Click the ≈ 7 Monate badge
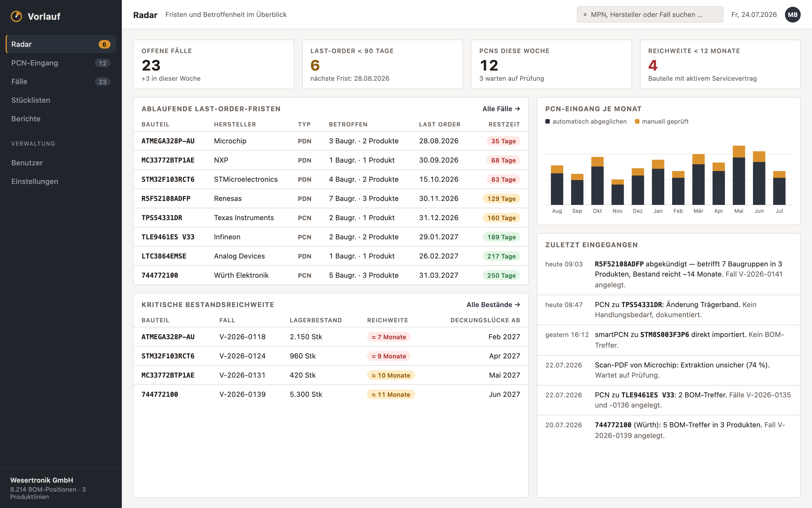The height and width of the screenshot is (508, 812). [x=389, y=337]
